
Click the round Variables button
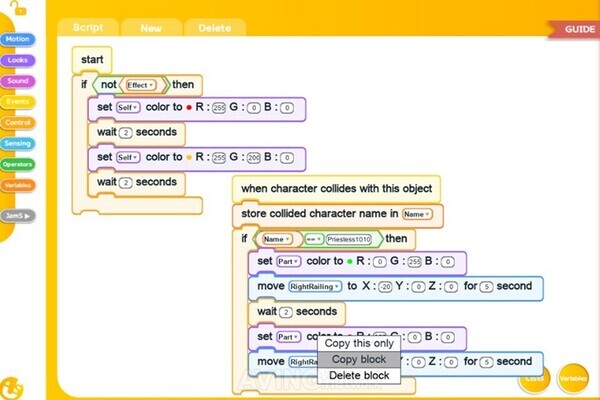(x=573, y=378)
